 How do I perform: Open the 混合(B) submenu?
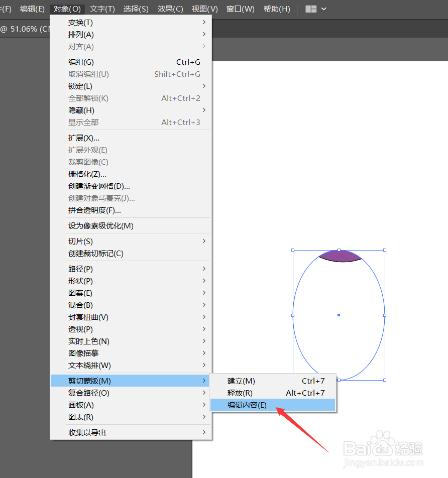[x=131, y=305]
